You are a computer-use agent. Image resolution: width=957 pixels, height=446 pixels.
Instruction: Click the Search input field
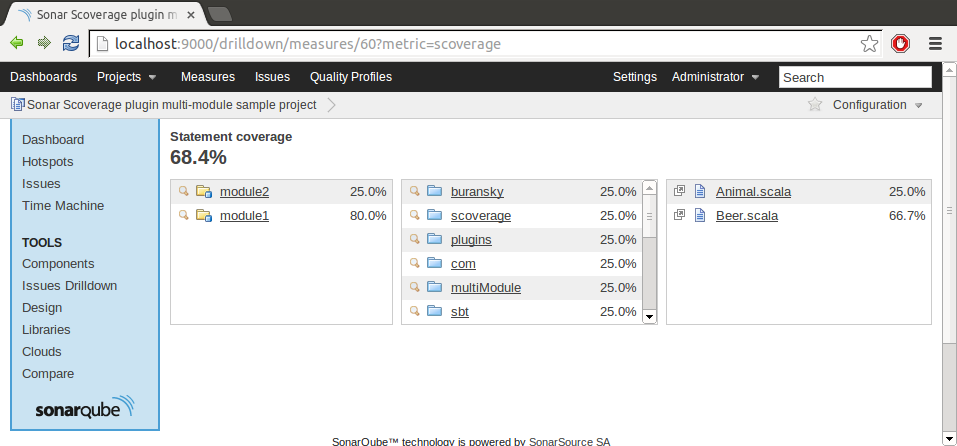click(855, 77)
